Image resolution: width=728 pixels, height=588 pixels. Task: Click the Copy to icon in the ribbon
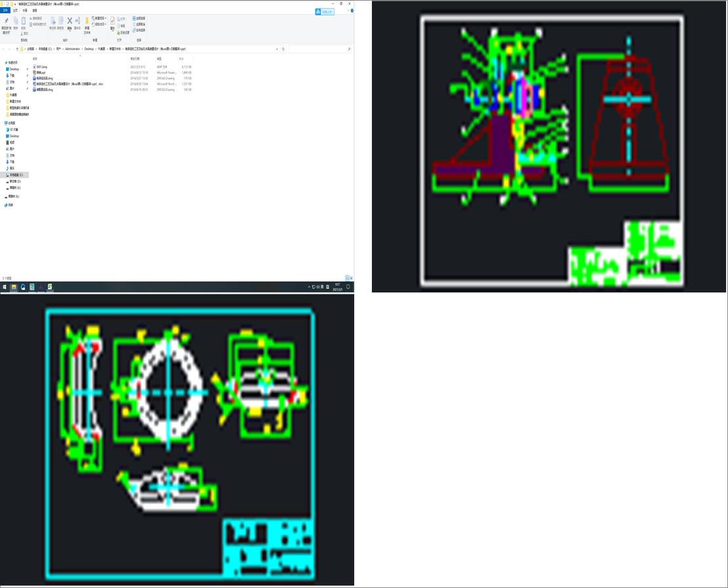point(60,21)
